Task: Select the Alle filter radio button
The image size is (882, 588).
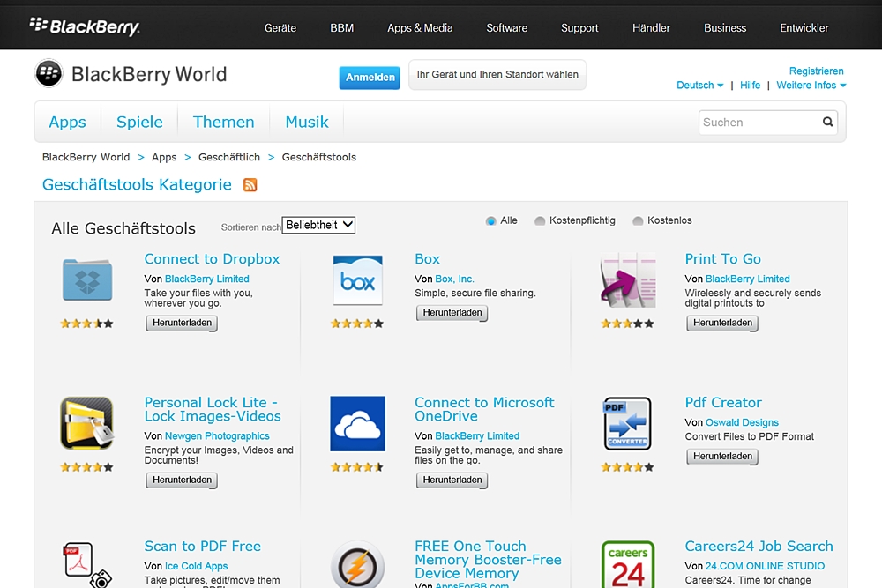Action: click(491, 221)
